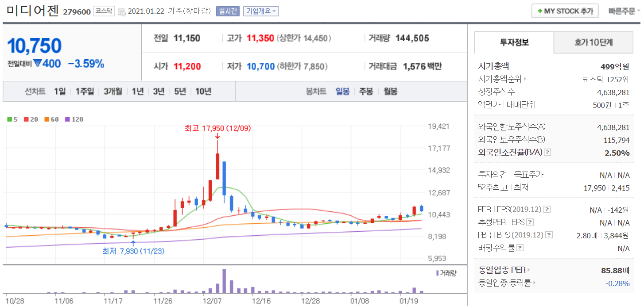Switch the line chart to 3개월
Image resolution: width=644 pixels, height=306 pixels.
(113, 92)
